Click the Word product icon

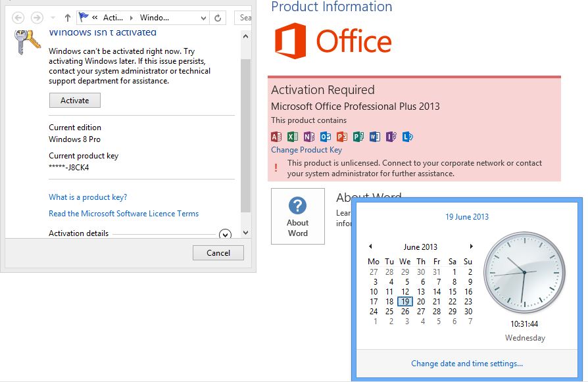pyautogui.click(x=375, y=137)
